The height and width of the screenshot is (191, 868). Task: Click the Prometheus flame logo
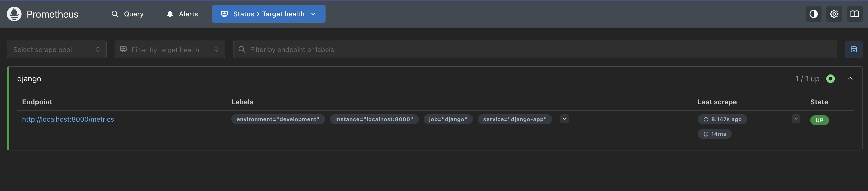[14, 14]
